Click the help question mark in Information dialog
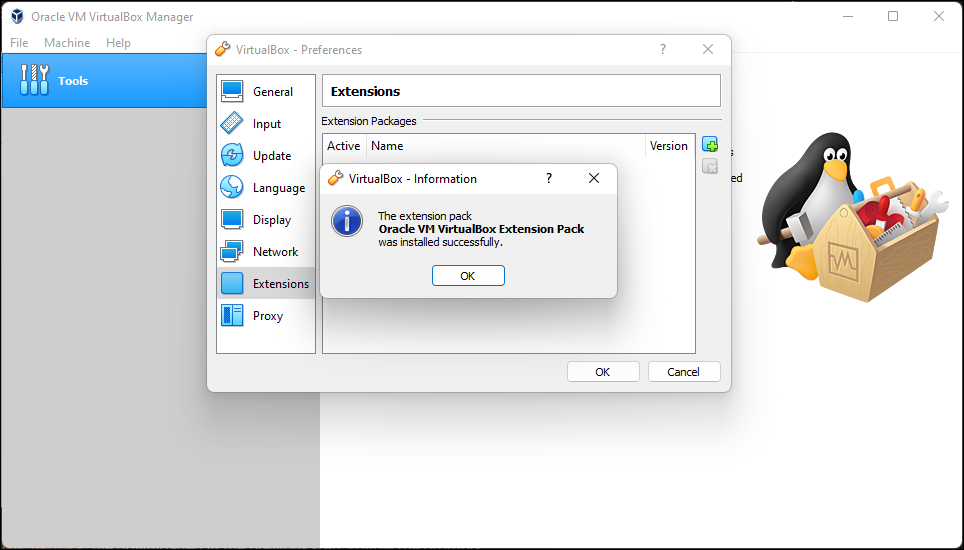Viewport: 964px width, 550px height. pyautogui.click(x=548, y=178)
